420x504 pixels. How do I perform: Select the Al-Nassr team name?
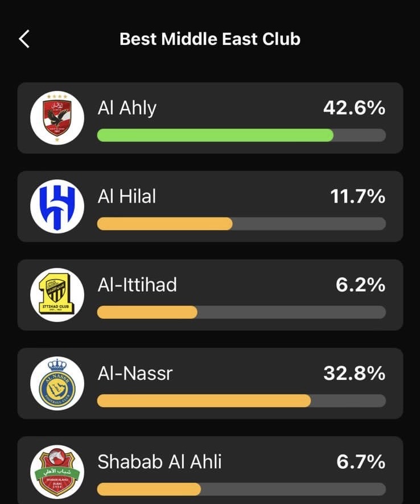135,374
